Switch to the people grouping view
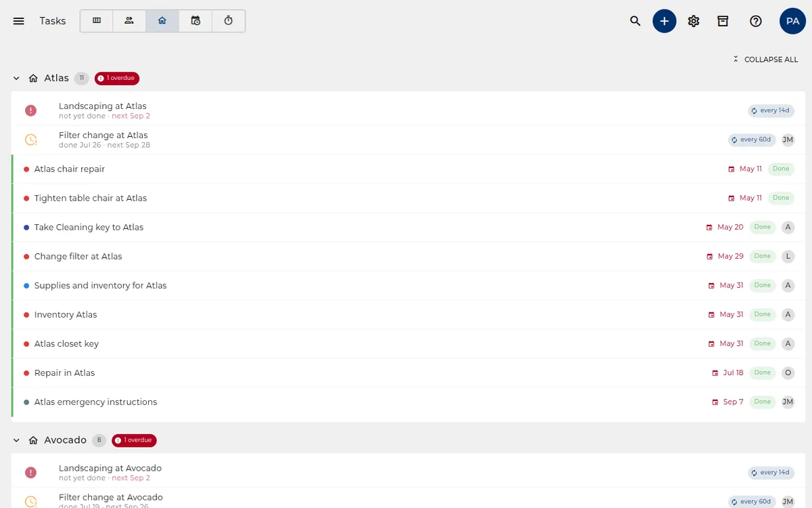This screenshot has height=508, width=812. (129, 21)
